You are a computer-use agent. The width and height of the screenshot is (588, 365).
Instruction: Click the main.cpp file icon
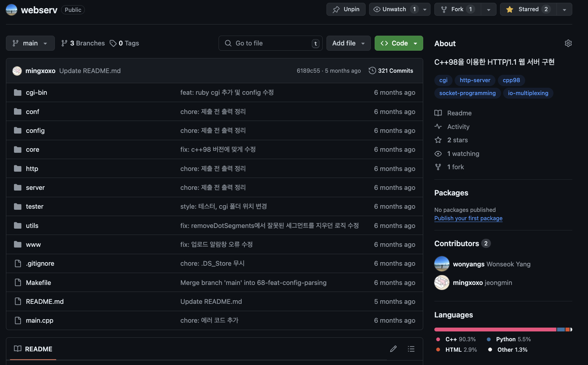point(18,320)
